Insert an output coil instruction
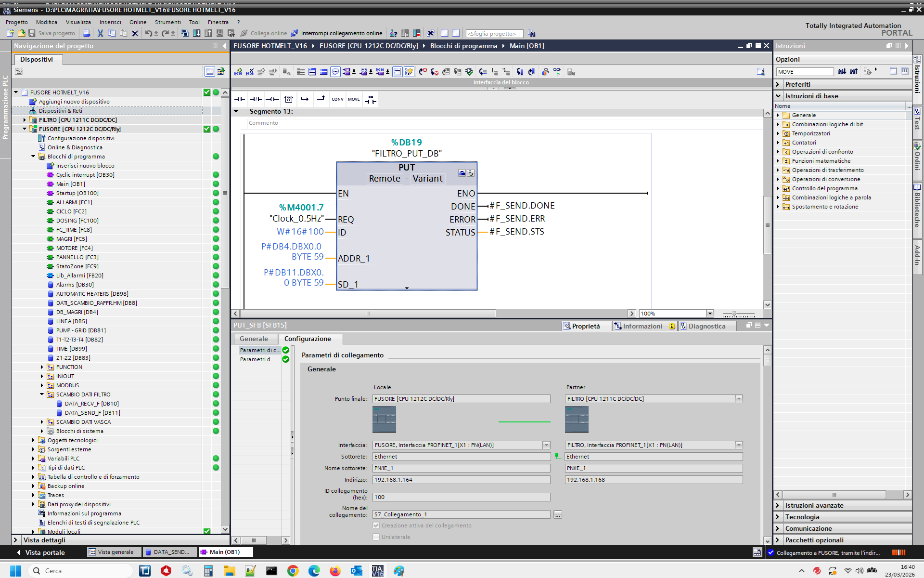 pyautogui.click(x=272, y=99)
